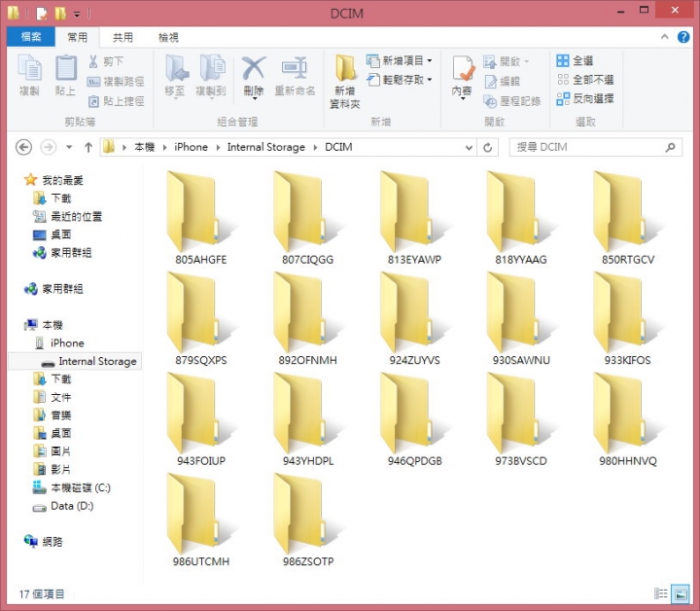The image size is (700, 611).
Task: Click 本機 in the address bar
Action: [x=145, y=147]
